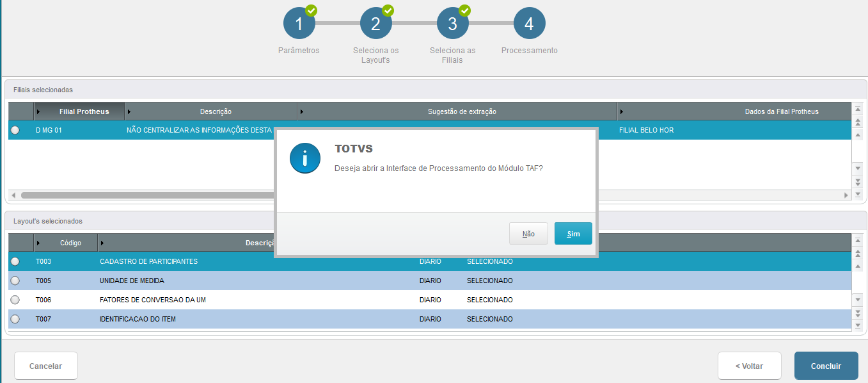Jump to last row in Layout's selecionados grid
The image size is (868, 383).
(x=858, y=325)
